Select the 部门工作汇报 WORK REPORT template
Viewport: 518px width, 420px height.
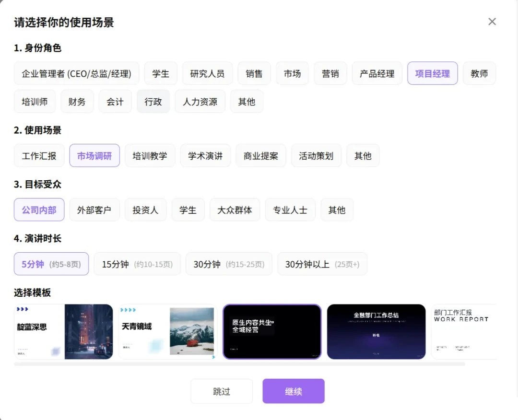tap(464, 331)
